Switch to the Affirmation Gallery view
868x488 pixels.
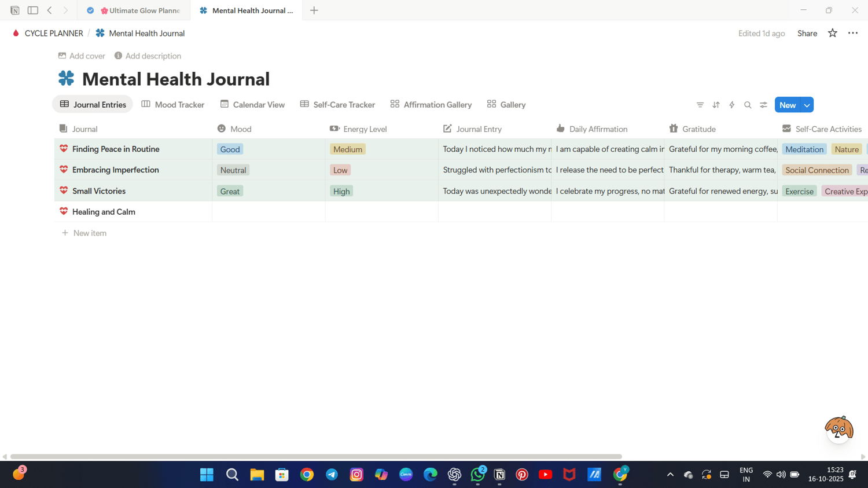pyautogui.click(x=431, y=105)
